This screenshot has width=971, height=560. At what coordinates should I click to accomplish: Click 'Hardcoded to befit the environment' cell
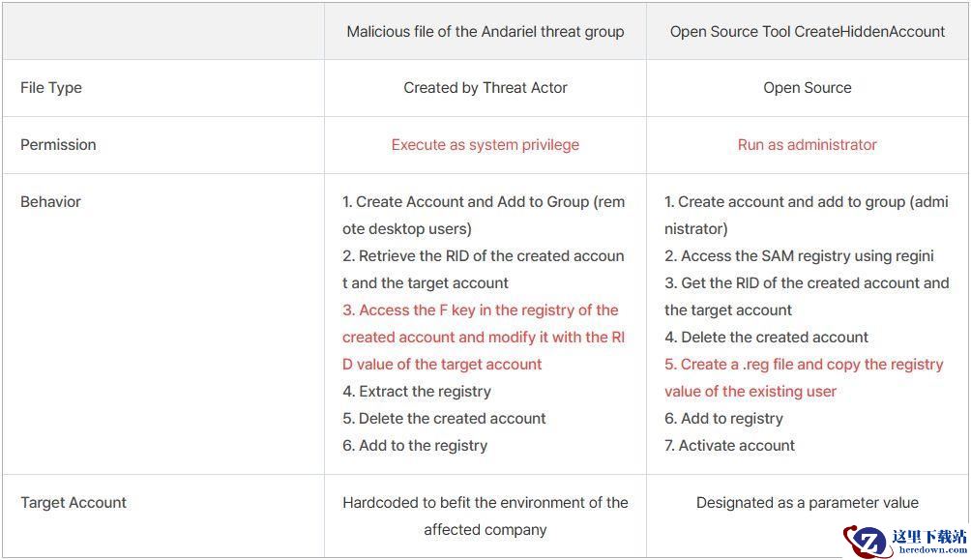485,516
